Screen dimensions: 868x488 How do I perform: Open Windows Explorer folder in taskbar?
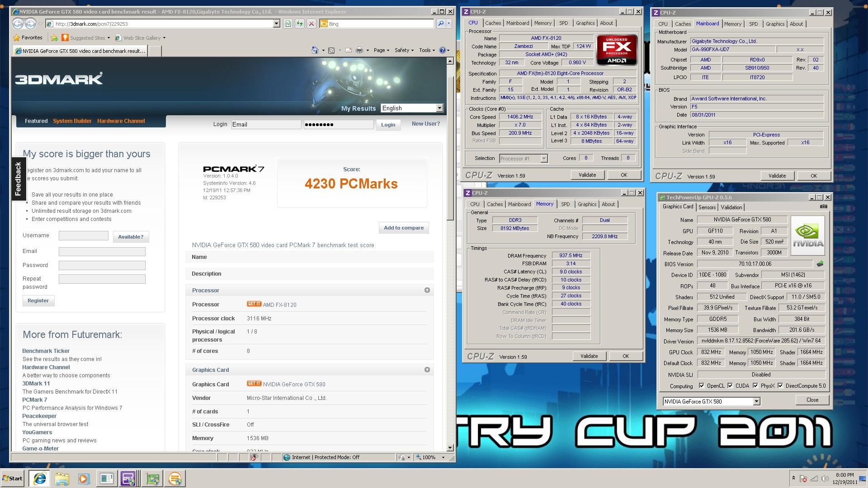62,479
